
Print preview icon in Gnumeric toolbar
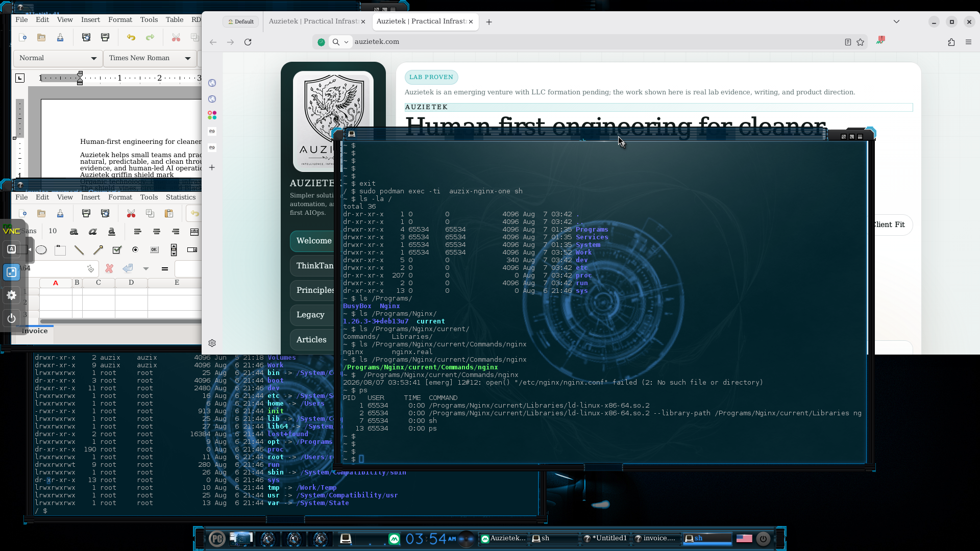coord(105,213)
